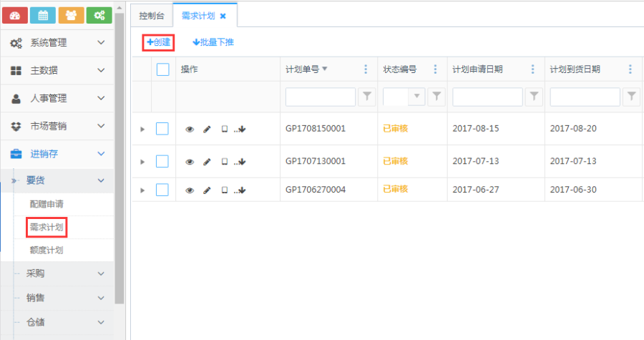Click the 批量下推 button
The image size is (644, 340).
point(213,42)
